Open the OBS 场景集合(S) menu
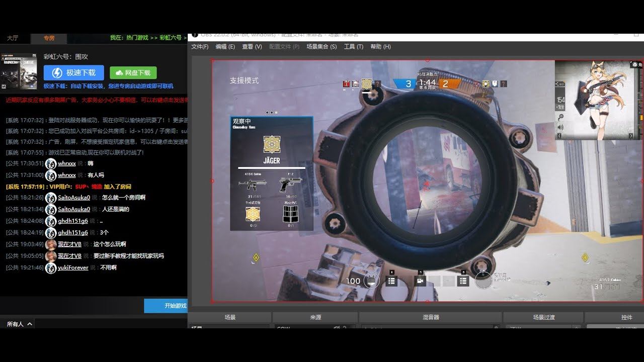Screen dimensions: 644x362 [321, 47]
